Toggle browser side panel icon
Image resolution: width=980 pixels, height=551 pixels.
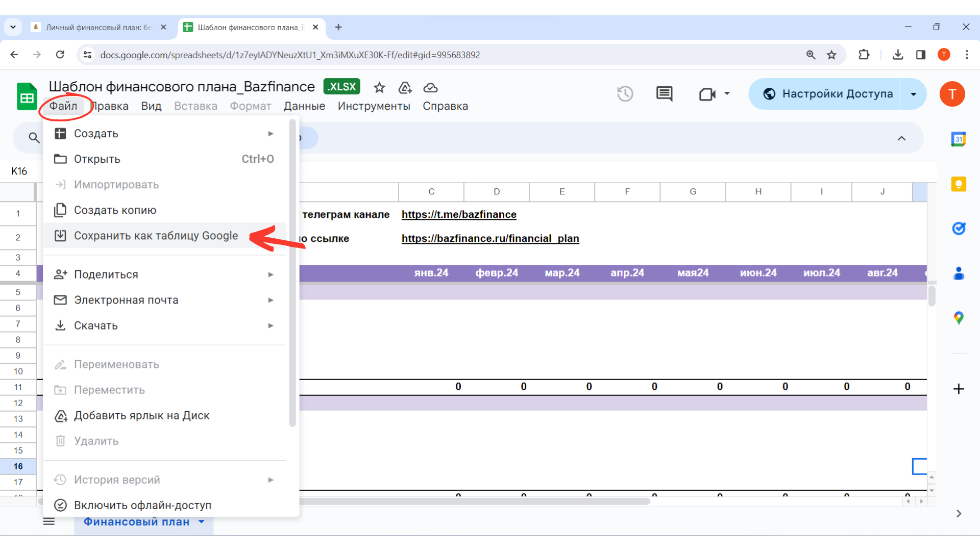[x=921, y=55]
